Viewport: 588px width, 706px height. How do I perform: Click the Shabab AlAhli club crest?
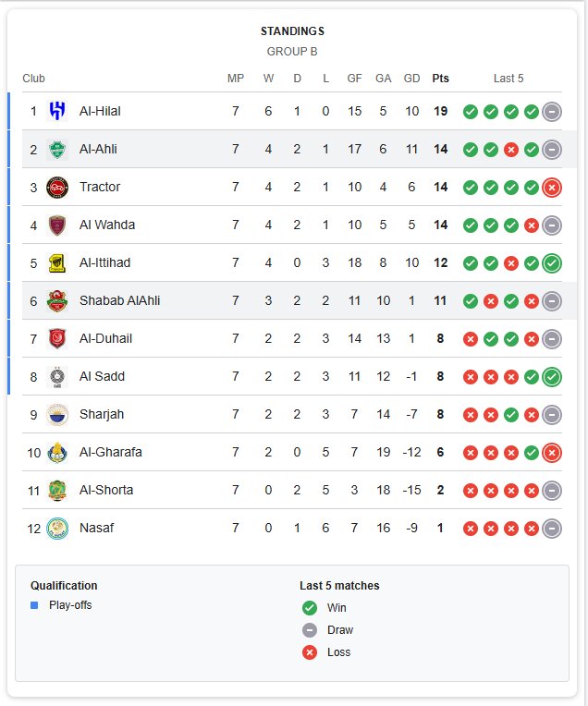point(57,300)
